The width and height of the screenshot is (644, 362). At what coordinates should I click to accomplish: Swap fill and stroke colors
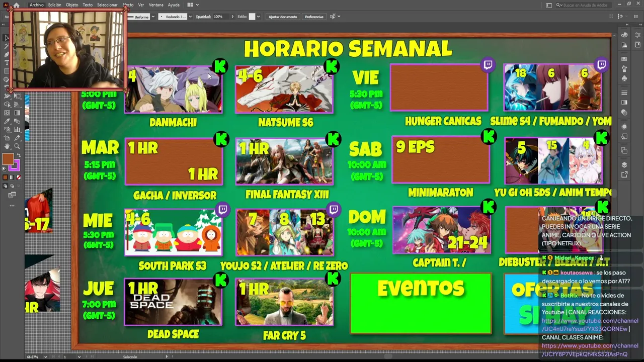(x=18, y=155)
